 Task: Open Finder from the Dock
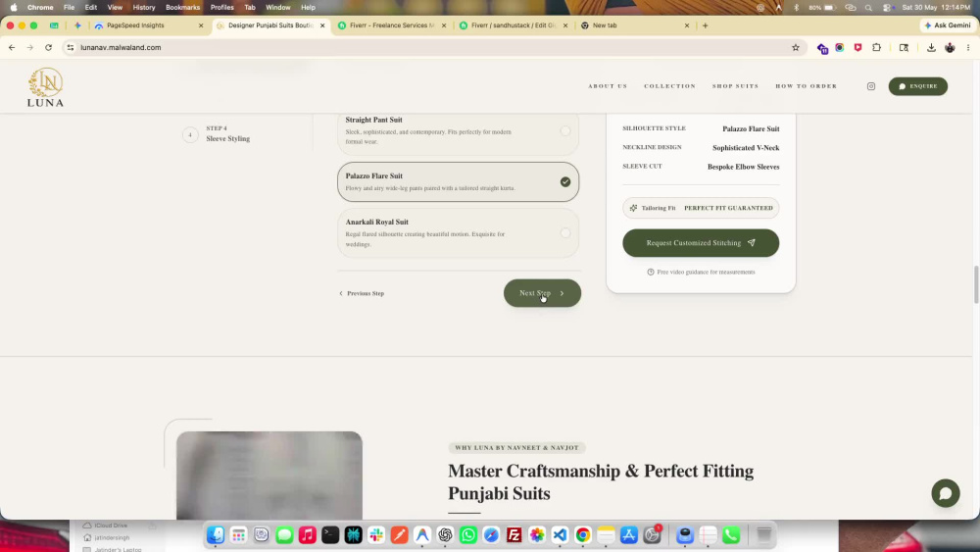(216, 535)
